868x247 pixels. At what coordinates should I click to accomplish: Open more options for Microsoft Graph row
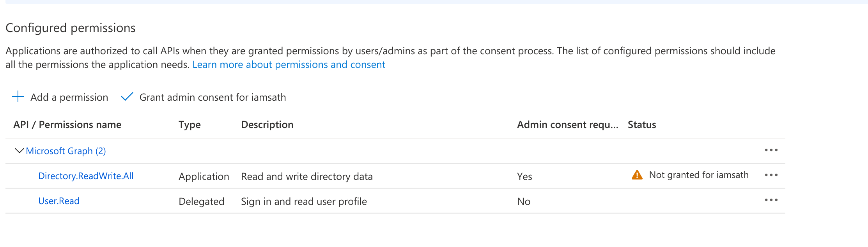point(771,150)
